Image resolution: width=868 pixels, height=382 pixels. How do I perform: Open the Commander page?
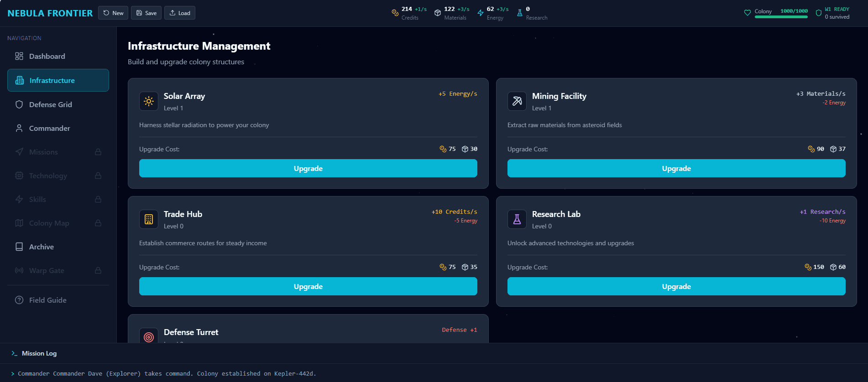pyautogui.click(x=58, y=128)
